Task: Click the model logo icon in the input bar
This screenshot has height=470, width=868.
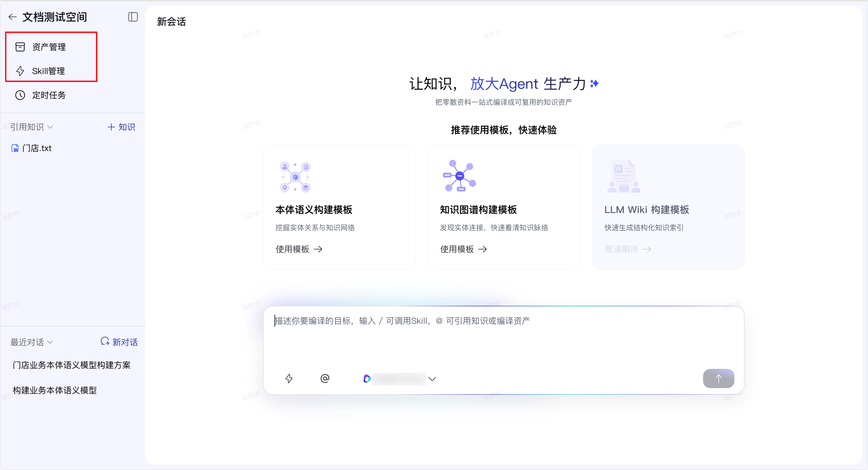Action: pos(367,379)
